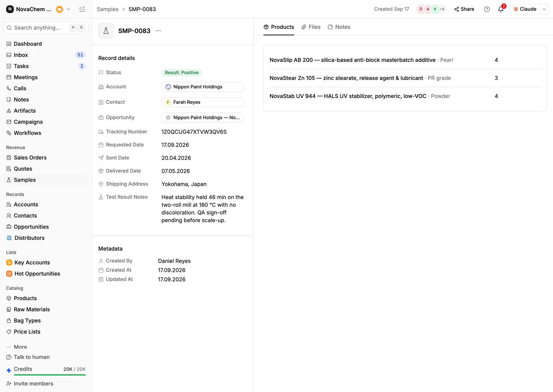Click the Search anything field
Screen dimensions: 553x392
(x=46, y=28)
